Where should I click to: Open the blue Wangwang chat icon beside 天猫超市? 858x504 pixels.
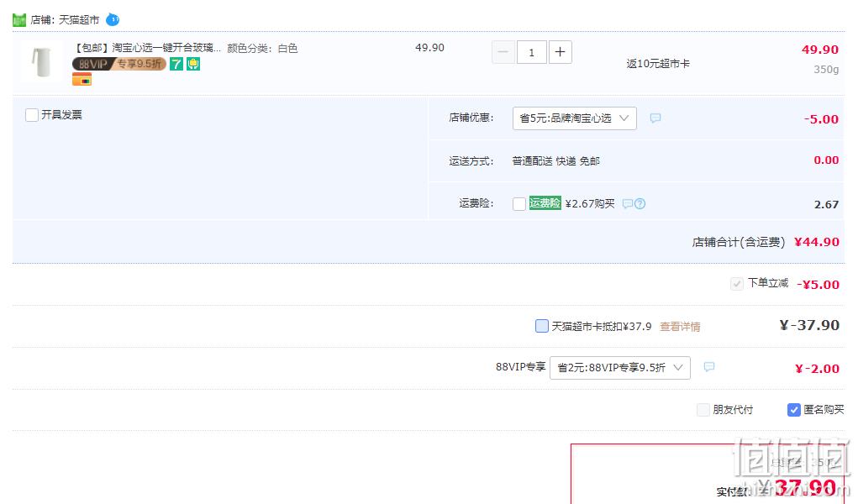coord(112,19)
